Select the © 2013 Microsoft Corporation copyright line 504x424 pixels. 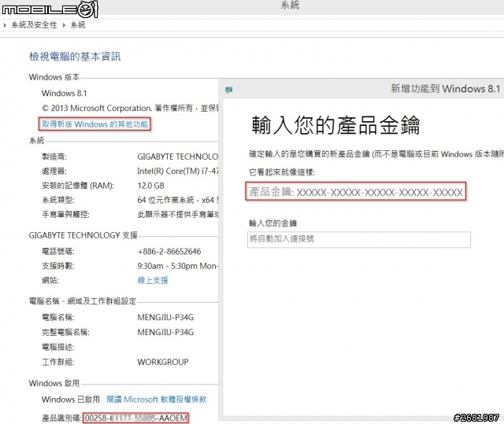click(x=129, y=109)
